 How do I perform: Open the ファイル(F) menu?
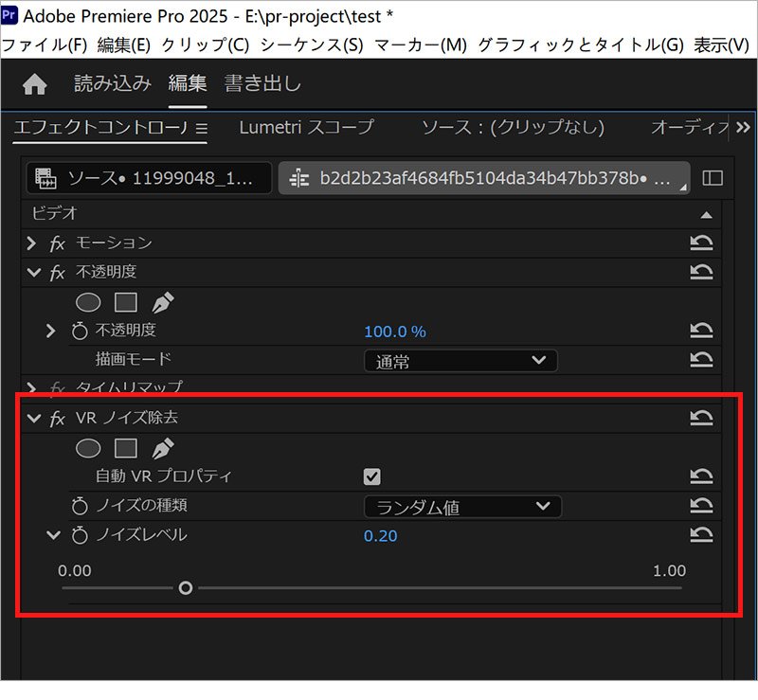tap(45, 45)
